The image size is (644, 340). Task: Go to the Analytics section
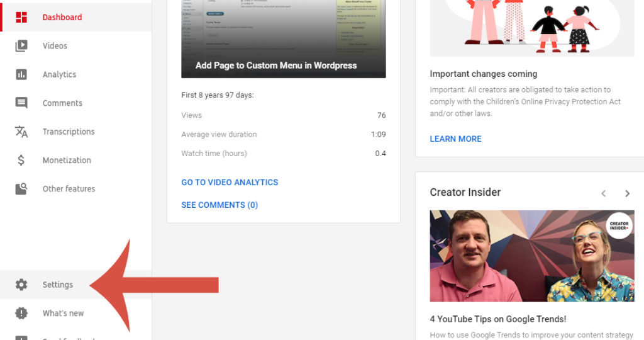(75, 74)
